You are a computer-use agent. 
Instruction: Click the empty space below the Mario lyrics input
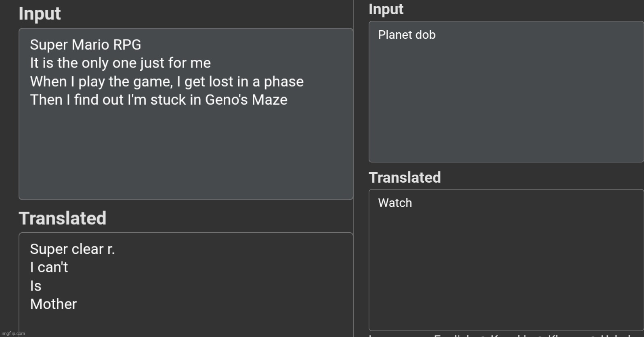point(186,154)
